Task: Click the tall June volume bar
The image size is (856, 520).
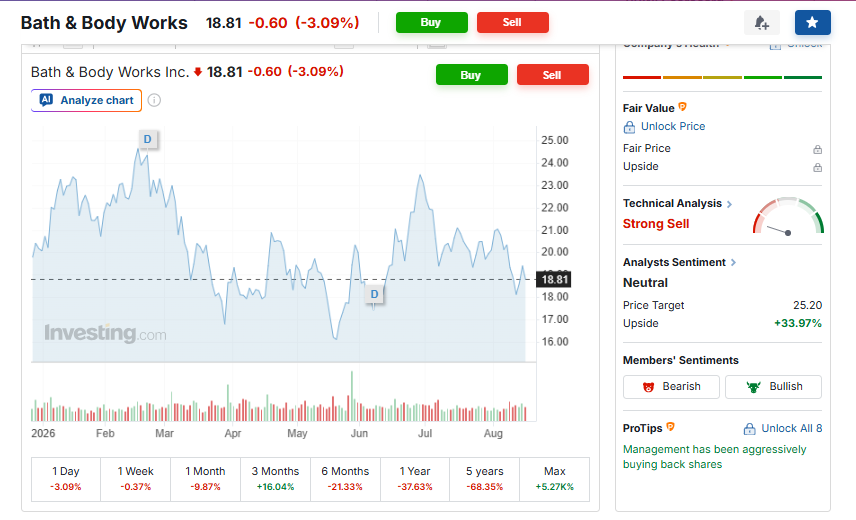Action: pos(352,396)
